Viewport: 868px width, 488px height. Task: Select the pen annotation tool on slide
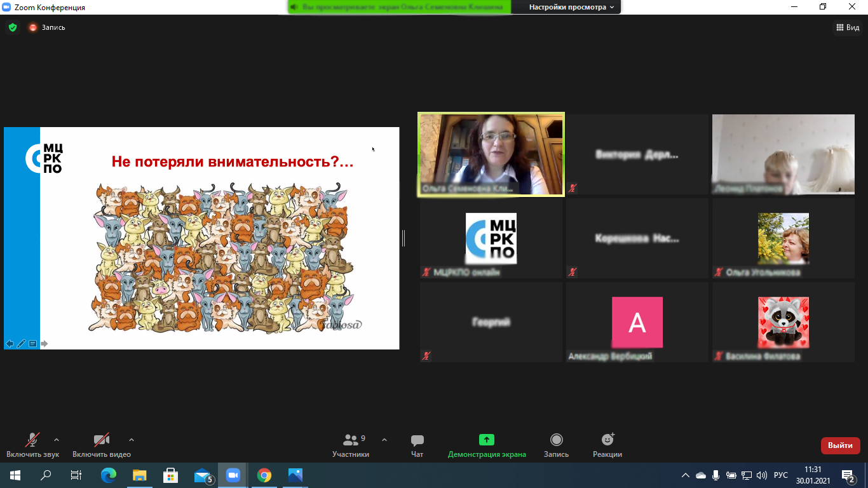coord(21,344)
